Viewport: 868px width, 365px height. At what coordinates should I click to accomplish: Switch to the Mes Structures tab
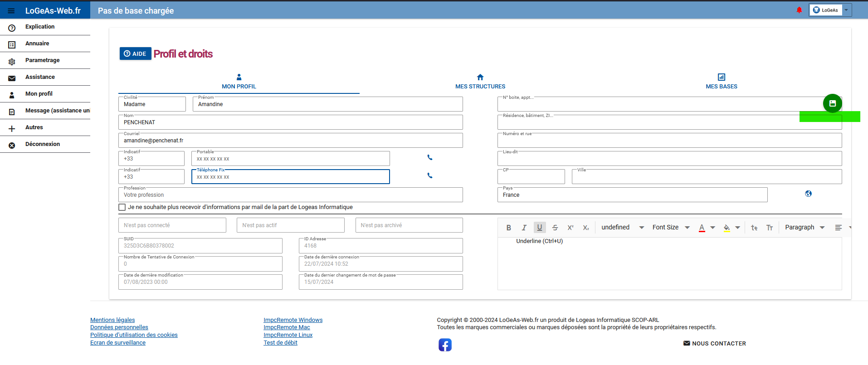pyautogui.click(x=480, y=82)
